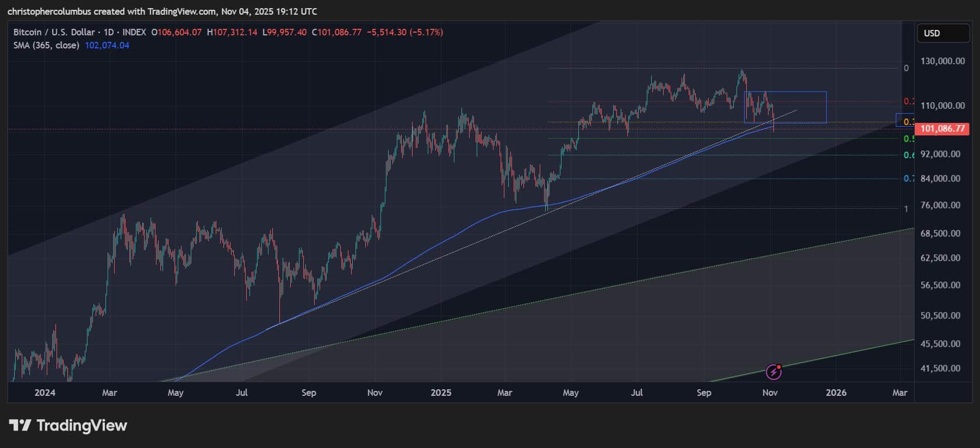Click the TradingView logo at bottom left
980x448 pixels.
pos(68,425)
